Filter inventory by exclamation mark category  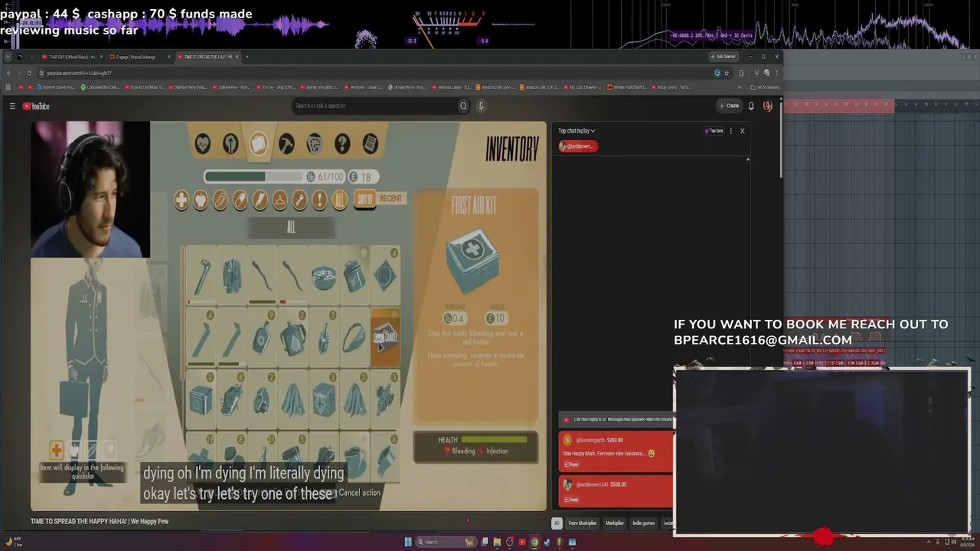(320, 201)
